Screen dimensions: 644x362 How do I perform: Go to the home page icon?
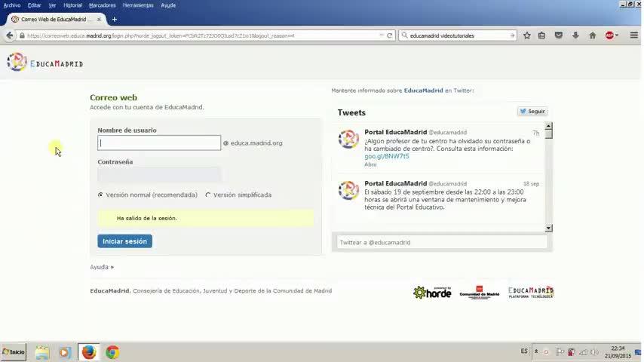[592, 35]
